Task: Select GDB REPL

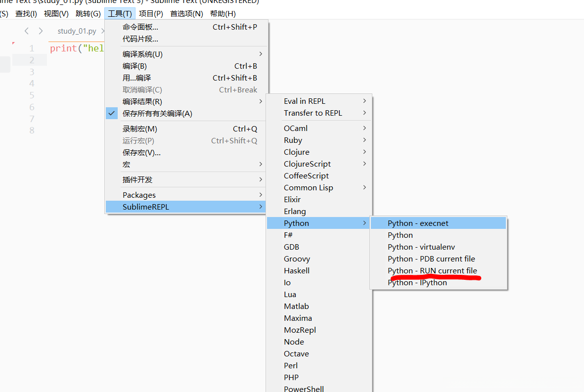Action: 319,247
